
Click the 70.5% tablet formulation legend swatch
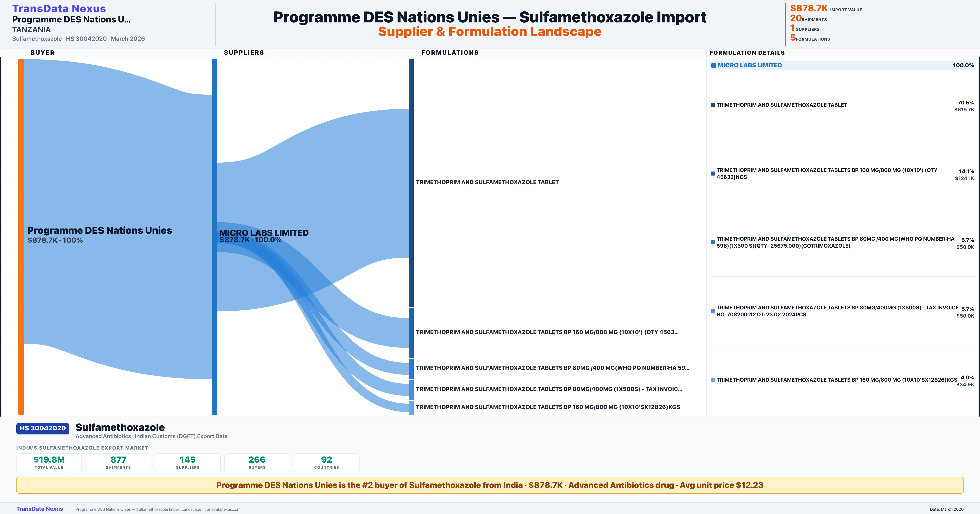pos(713,105)
